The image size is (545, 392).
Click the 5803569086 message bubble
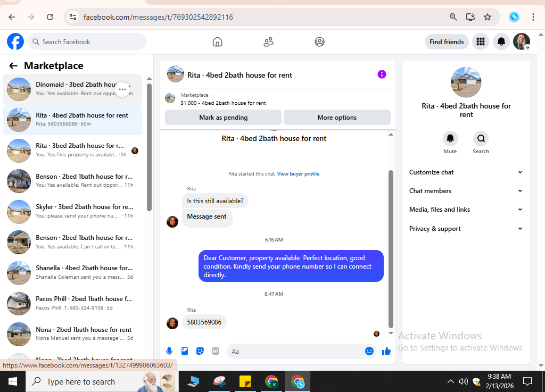(204, 322)
